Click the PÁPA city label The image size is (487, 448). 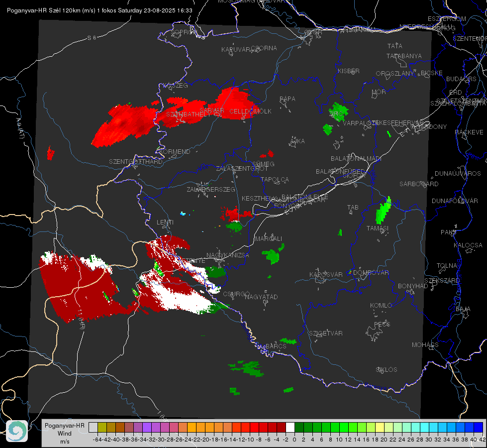288,99
